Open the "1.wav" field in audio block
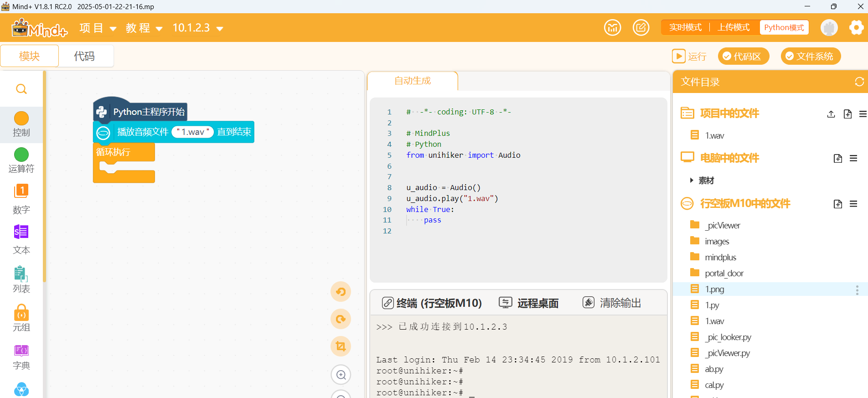Viewport: 868px width, 398px height. [193, 132]
